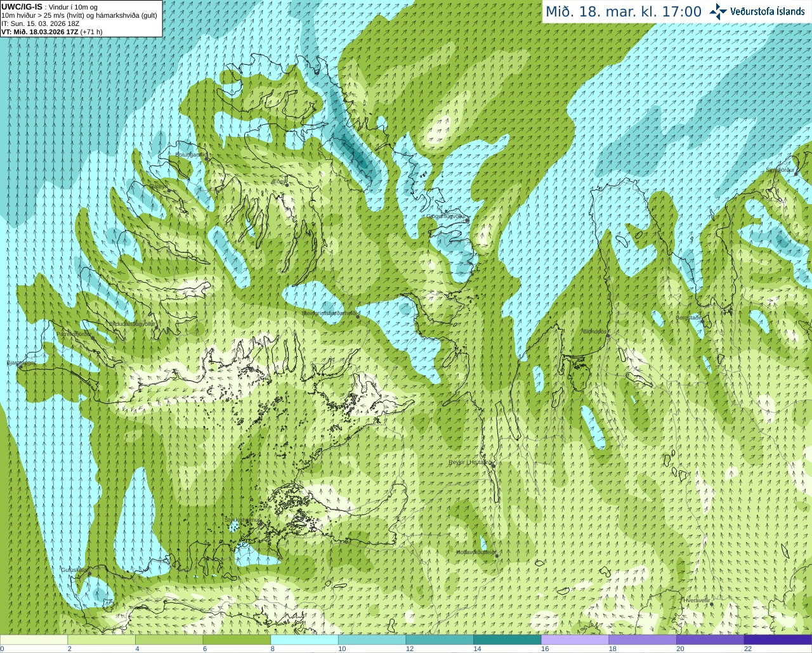Click the 2–4 m/s light green legend swatch
Viewport: 812px width, 653px height.
pyautogui.click(x=101, y=640)
